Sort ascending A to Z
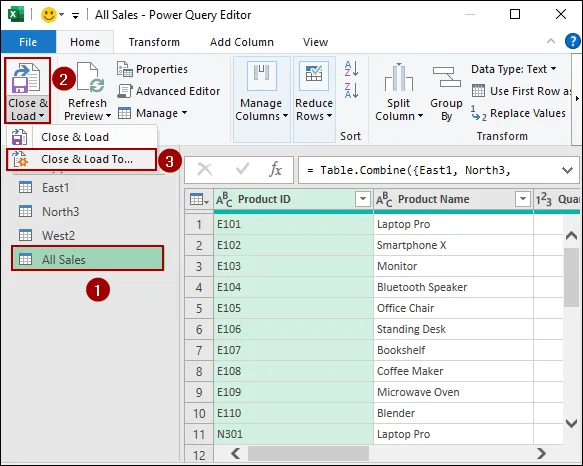Screen dimensions: 583x466 (351, 68)
